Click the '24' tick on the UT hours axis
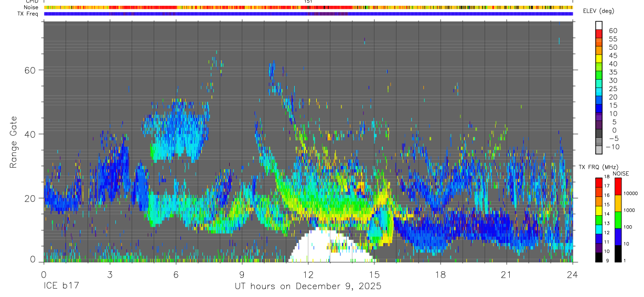The width and height of the screenshot is (644, 297). 573,274
